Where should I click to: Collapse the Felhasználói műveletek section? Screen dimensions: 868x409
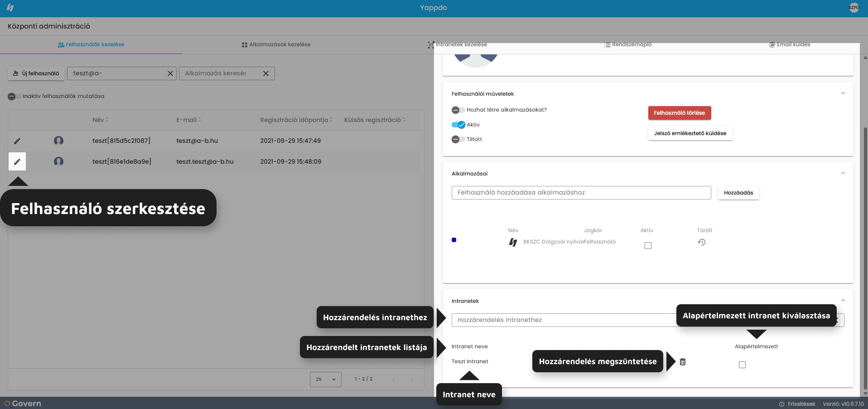[x=843, y=93]
